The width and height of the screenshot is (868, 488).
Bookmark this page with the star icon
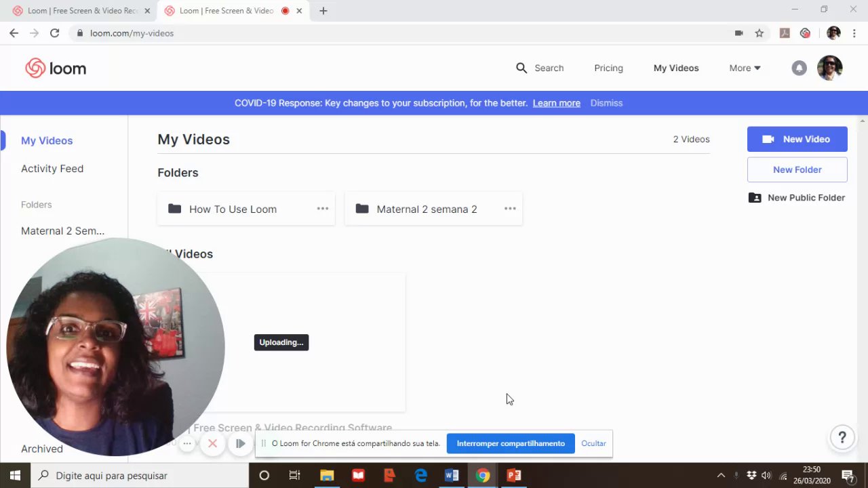(x=759, y=33)
